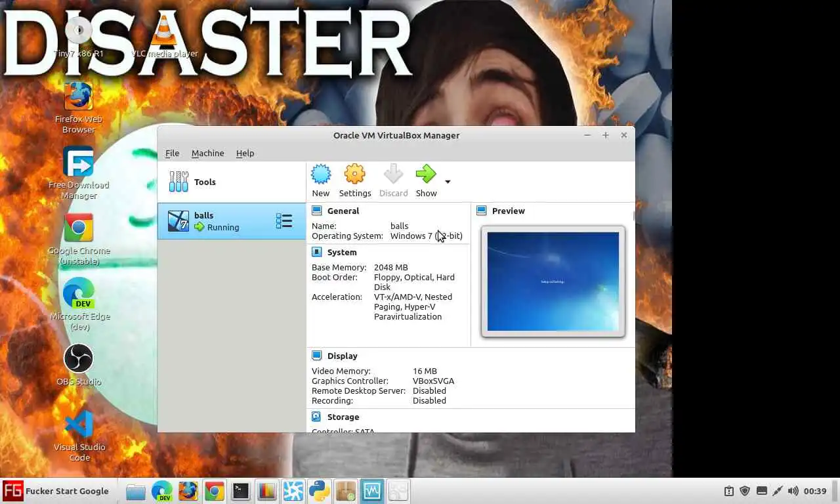Maximize the VirtualBox Manager window
Screen dimensions: 840x504
[x=606, y=135]
